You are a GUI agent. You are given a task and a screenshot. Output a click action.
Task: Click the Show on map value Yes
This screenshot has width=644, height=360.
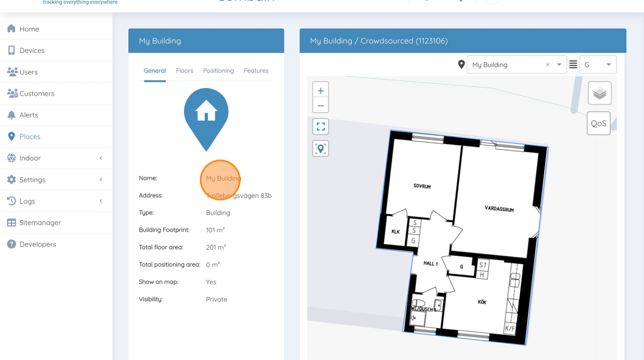[x=211, y=282]
